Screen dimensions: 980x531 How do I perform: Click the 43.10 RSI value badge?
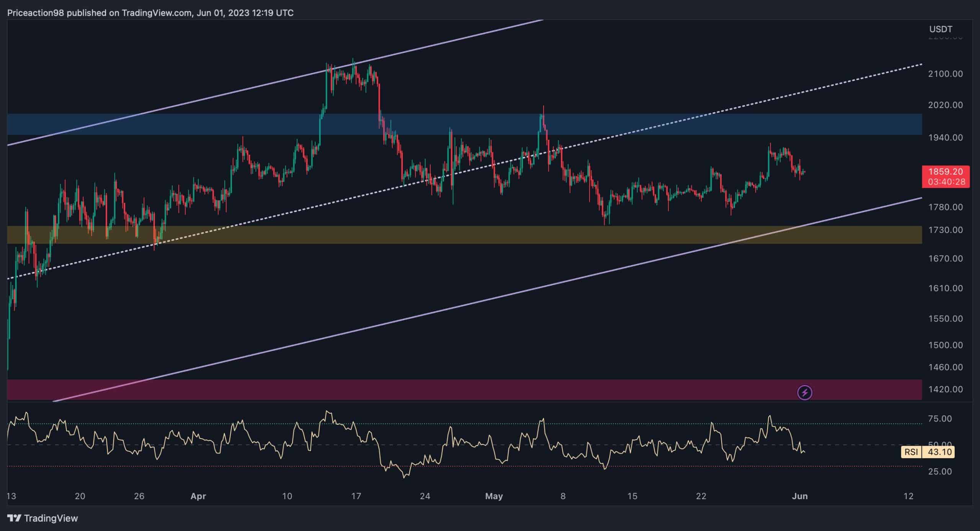[x=939, y=452]
